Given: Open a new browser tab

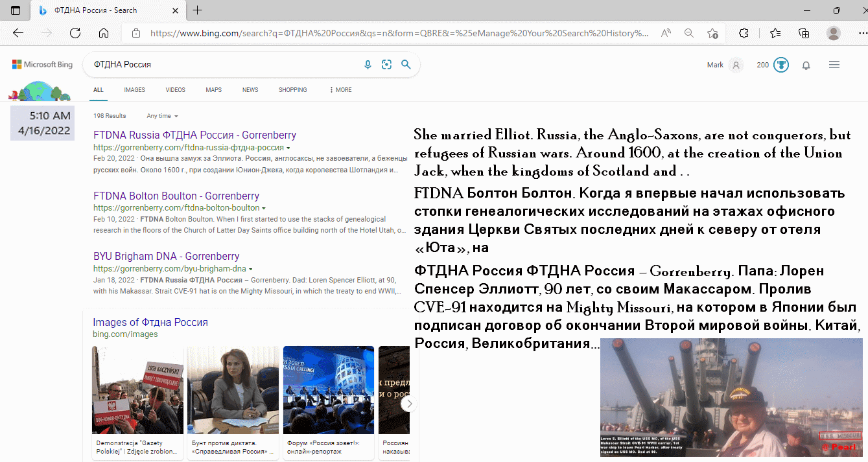Looking at the screenshot, I should click(198, 10).
